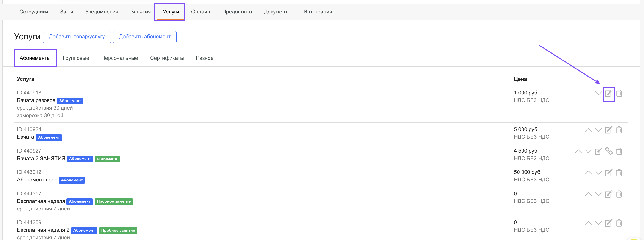The height and width of the screenshot is (240, 644).
Task: Delete the Бачата разовое subscription
Action: (619, 93)
